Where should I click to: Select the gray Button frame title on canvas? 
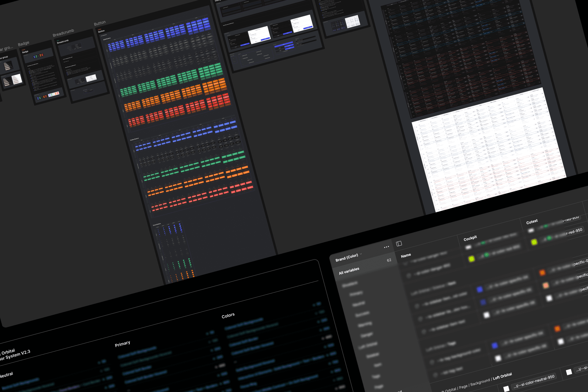pyautogui.click(x=100, y=23)
